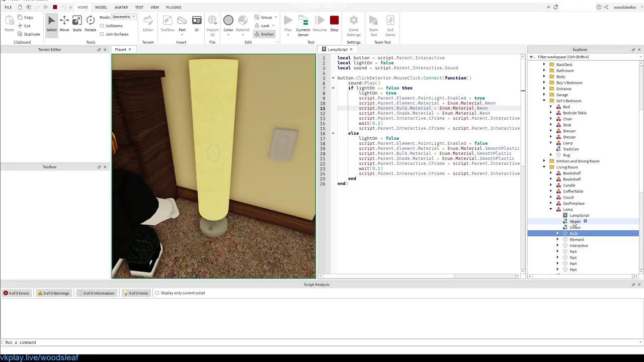Collapse the Girl's Bedroom folder

pyautogui.click(x=544, y=101)
